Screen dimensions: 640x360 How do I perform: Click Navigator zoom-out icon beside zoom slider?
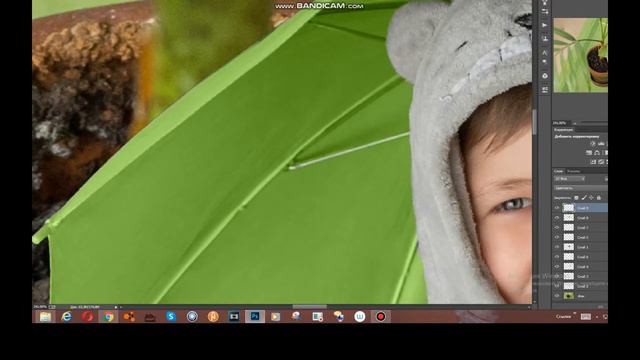click(x=575, y=123)
